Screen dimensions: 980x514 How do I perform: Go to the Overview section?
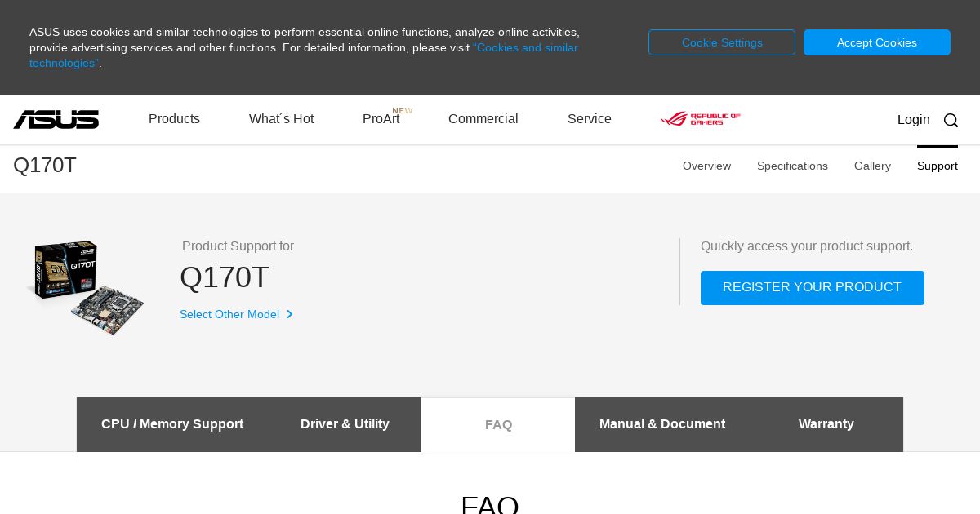pyautogui.click(x=706, y=166)
